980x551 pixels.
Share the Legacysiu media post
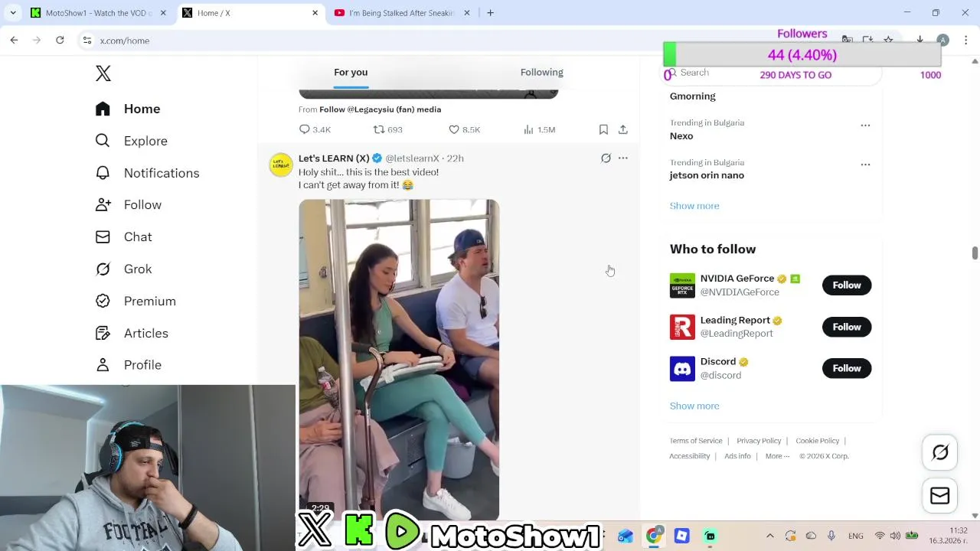pyautogui.click(x=623, y=130)
